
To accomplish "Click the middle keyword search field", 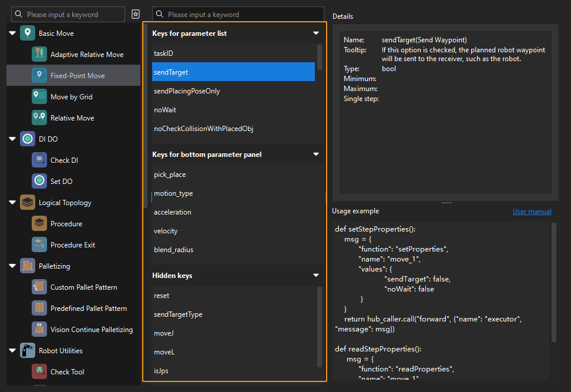I will [x=243, y=14].
